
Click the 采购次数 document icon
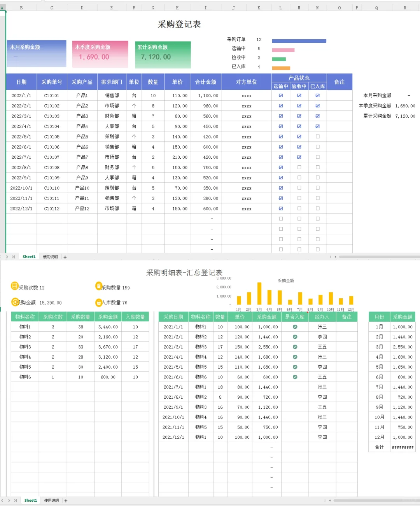[14, 286]
